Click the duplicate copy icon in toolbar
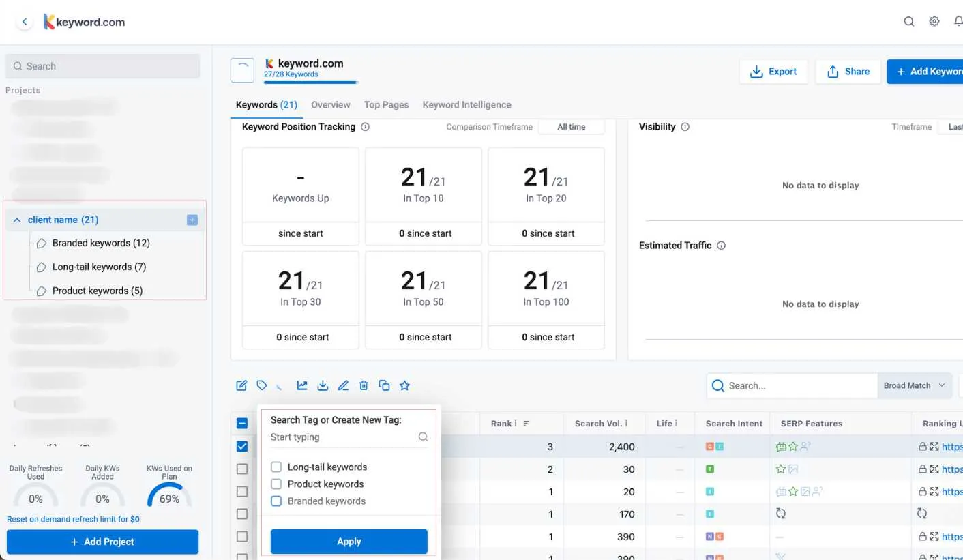963x560 pixels. [384, 385]
